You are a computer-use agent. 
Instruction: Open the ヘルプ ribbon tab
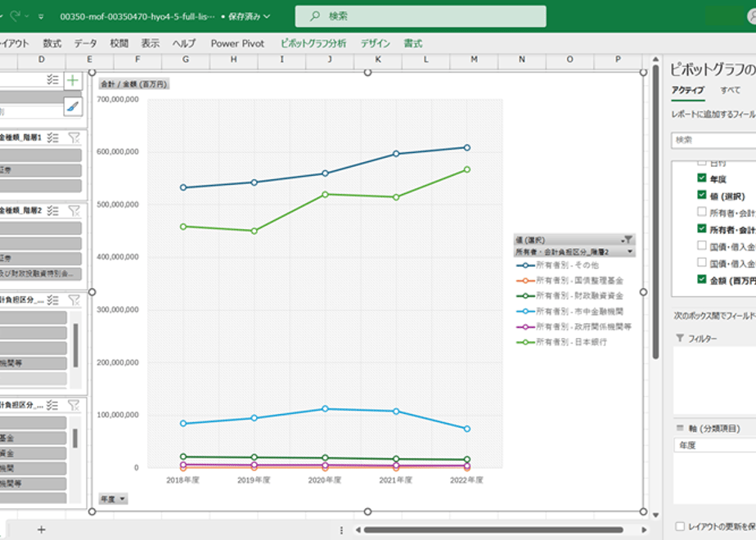pyautogui.click(x=184, y=43)
